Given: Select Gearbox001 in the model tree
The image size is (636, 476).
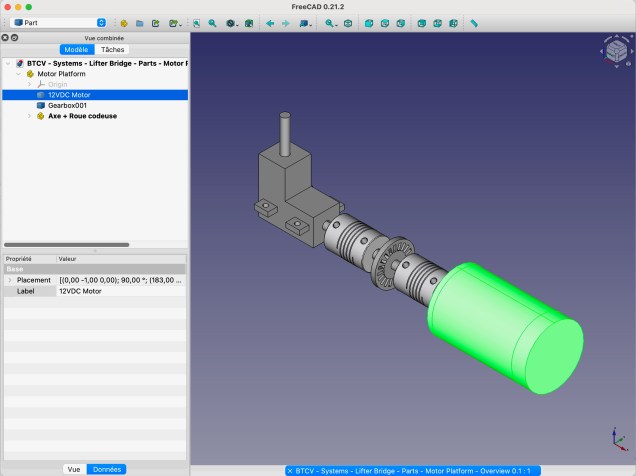Looking at the screenshot, I should point(67,105).
